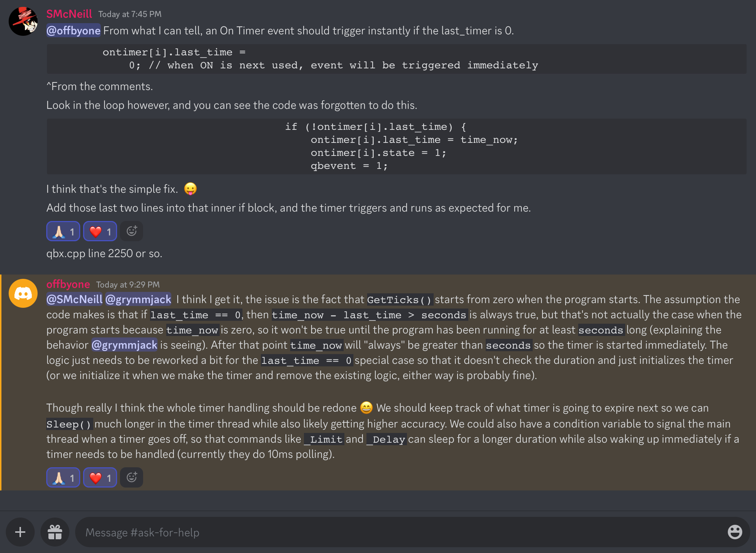The width and height of the screenshot is (756, 553).
Task: Click the offbyone username header
Action: click(x=68, y=284)
